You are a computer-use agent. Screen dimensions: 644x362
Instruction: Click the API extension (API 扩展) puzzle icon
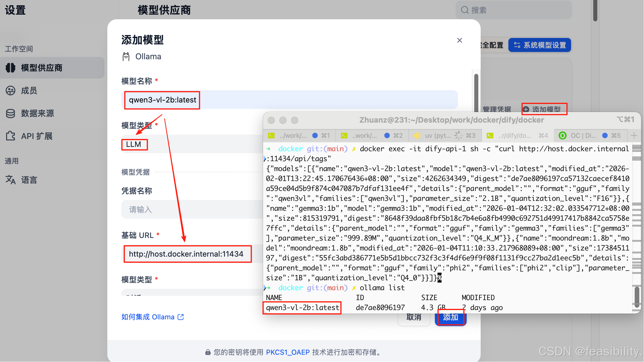click(x=10, y=136)
